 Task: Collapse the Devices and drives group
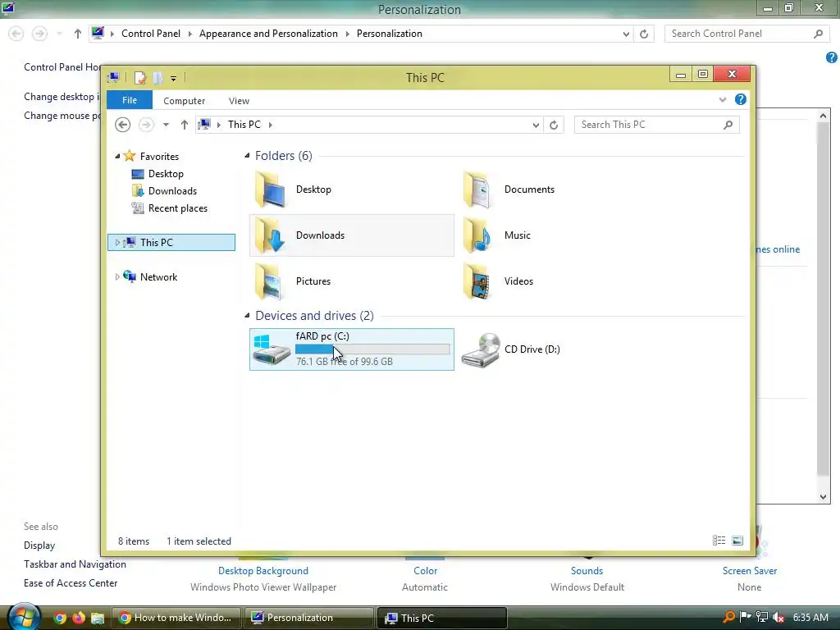247,316
